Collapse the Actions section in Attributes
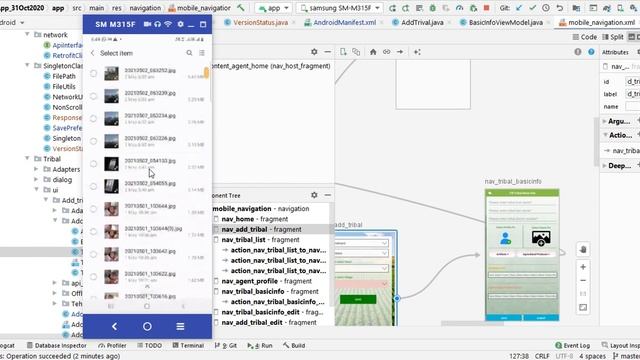Viewport: 640px width, 360px height. pos(605,135)
